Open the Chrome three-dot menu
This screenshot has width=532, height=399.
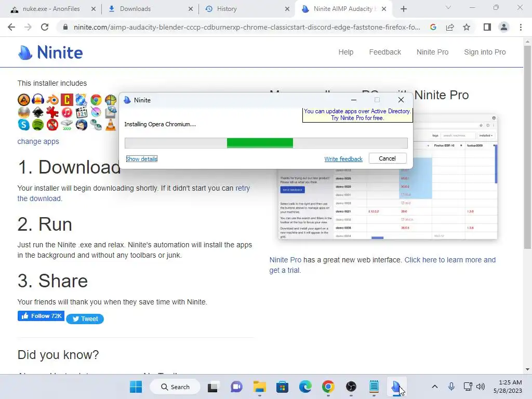point(521,27)
